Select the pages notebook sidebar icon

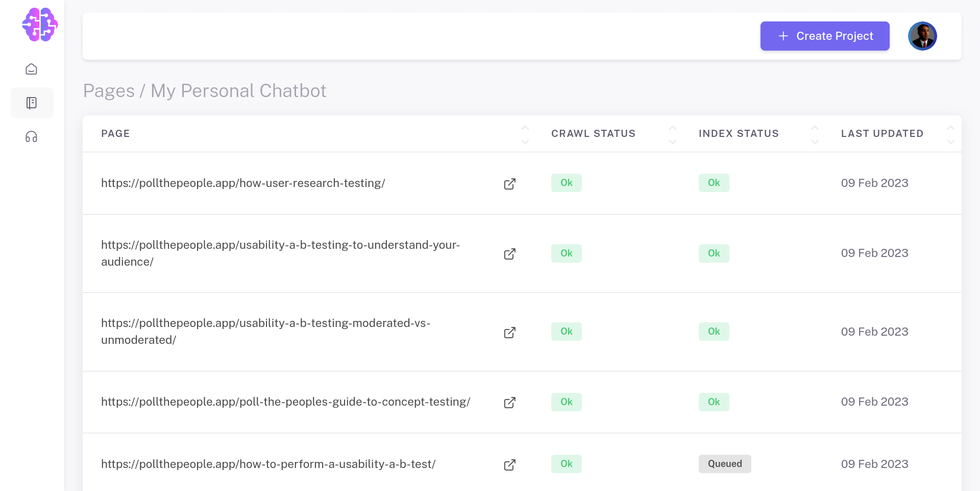pyautogui.click(x=32, y=103)
